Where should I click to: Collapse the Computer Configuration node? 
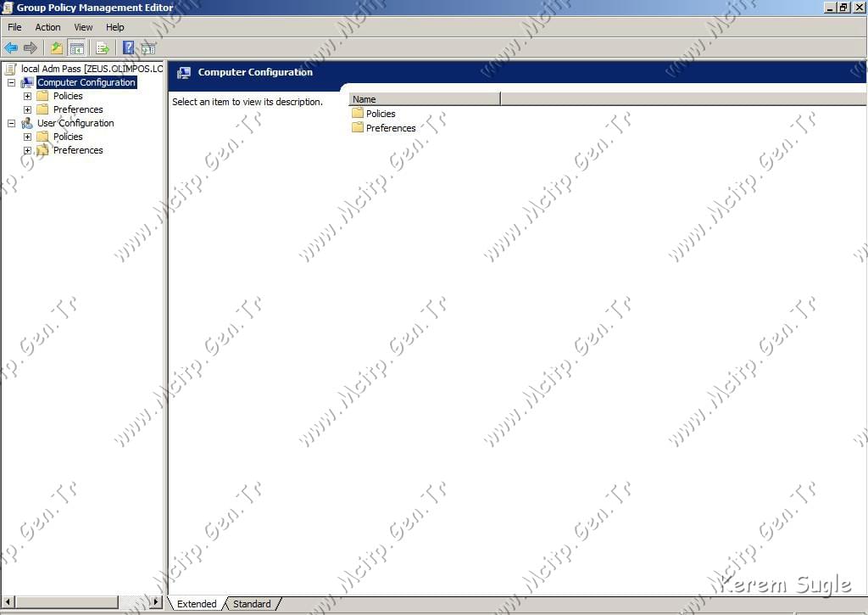click(x=11, y=82)
